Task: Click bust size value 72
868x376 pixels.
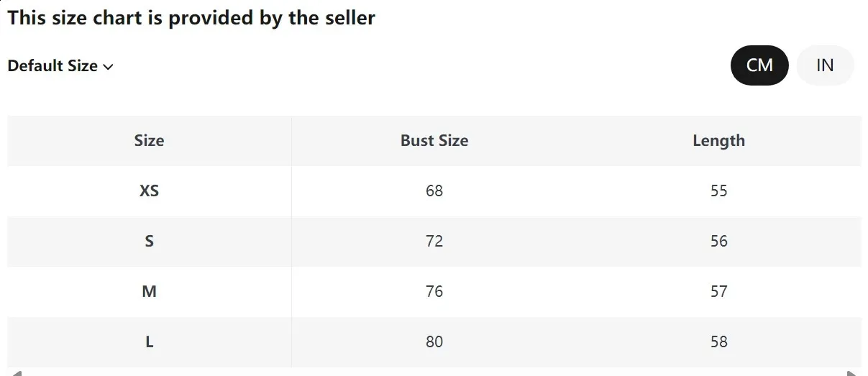Action: pyautogui.click(x=434, y=242)
